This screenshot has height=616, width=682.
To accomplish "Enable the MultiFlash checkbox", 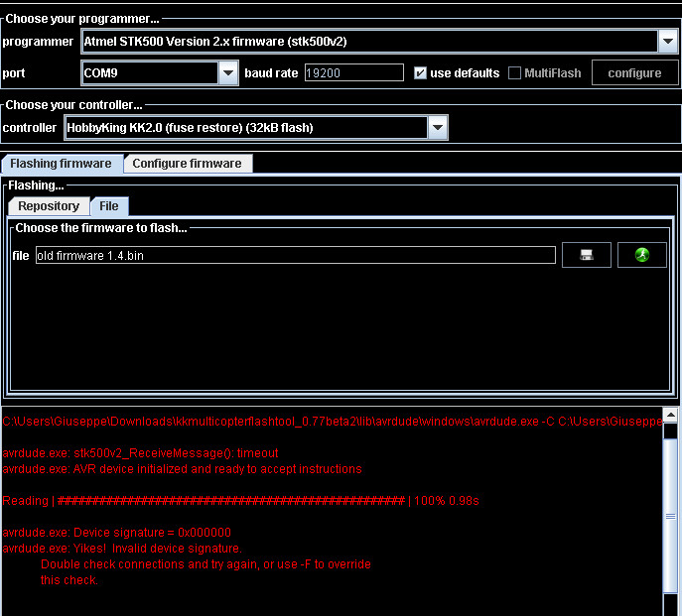I will [x=514, y=73].
